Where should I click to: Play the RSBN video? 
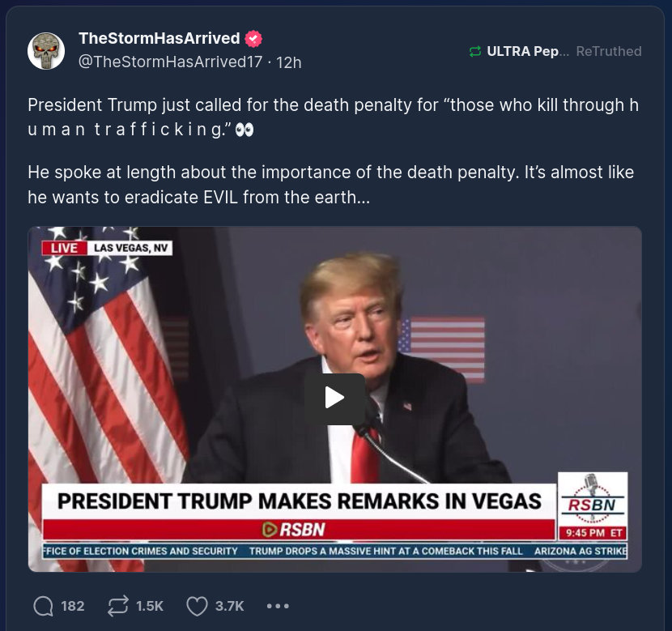click(334, 399)
